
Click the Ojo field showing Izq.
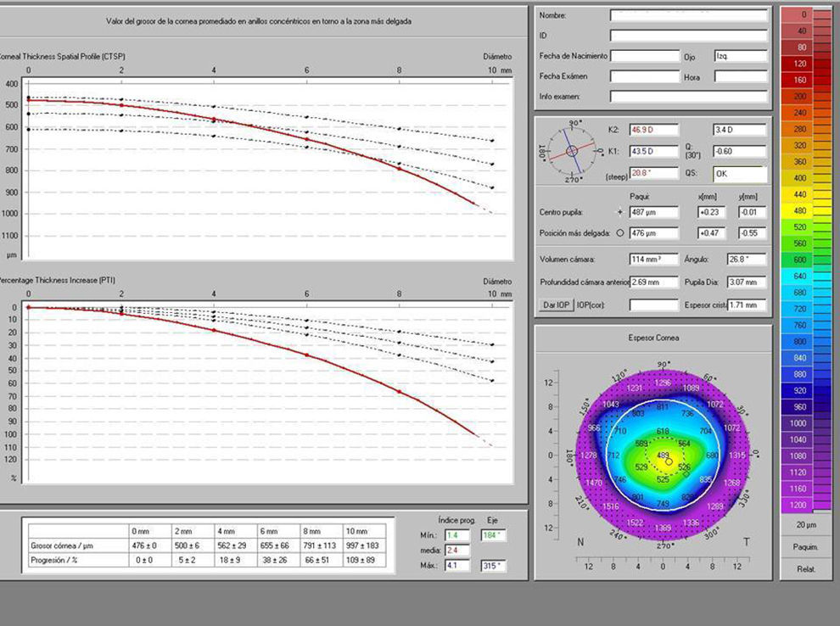click(x=740, y=56)
